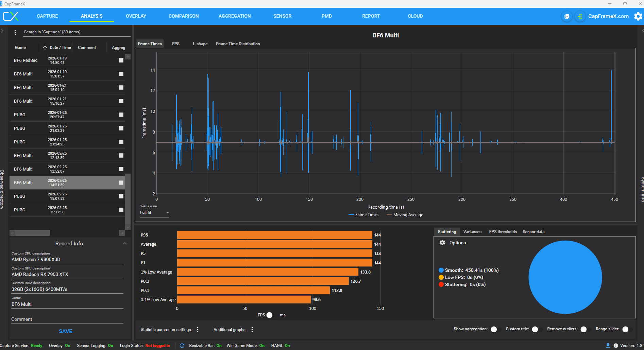Expand the System info side panel
This screenshot has width=644, height=350.
click(x=642, y=189)
